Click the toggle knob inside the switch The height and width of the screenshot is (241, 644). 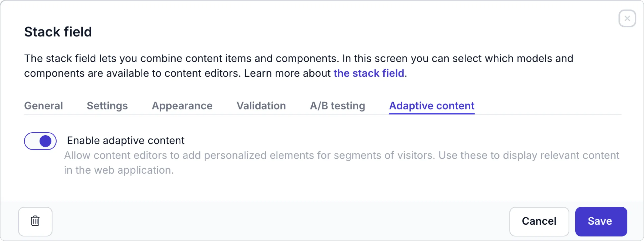(46, 141)
